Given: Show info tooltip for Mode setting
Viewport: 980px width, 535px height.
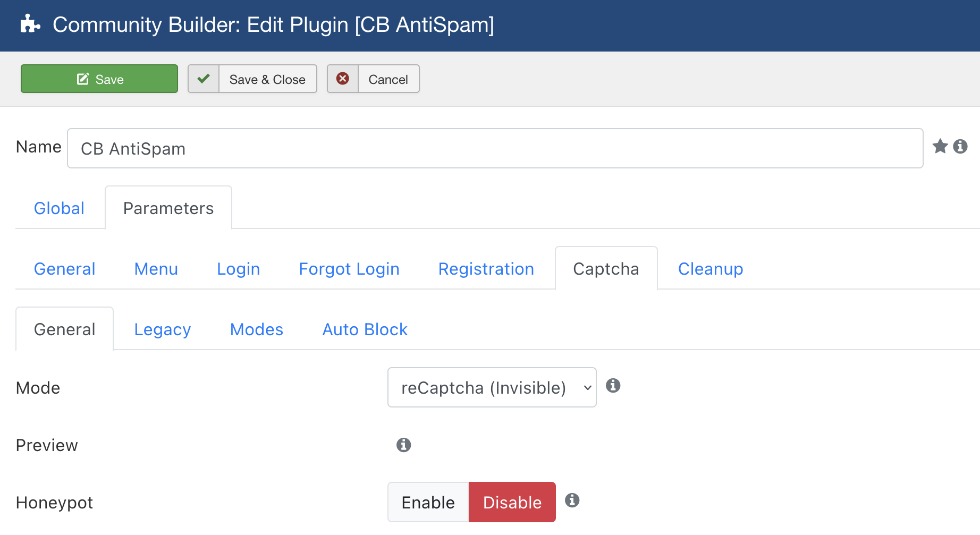Looking at the screenshot, I should click(x=613, y=386).
